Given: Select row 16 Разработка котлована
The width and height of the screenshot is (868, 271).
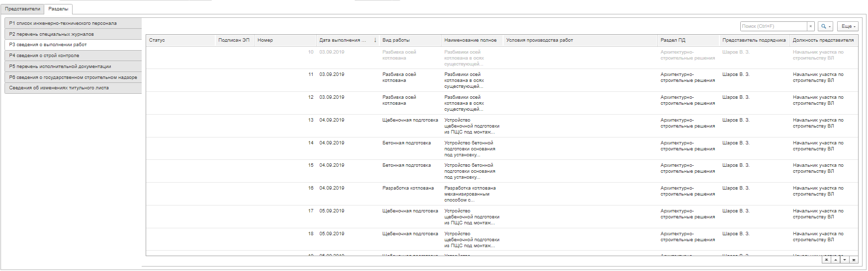Looking at the screenshot, I should pyautogui.click(x=408, y=188).
